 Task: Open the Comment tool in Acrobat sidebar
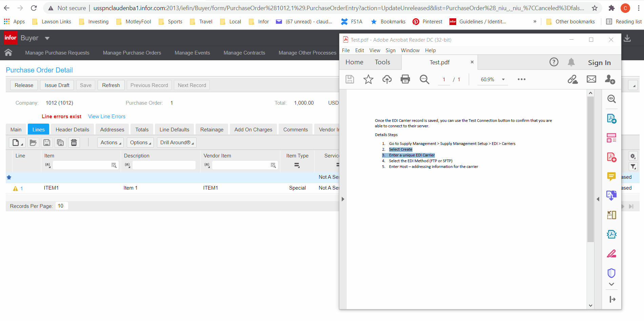[x=611, y=176]
